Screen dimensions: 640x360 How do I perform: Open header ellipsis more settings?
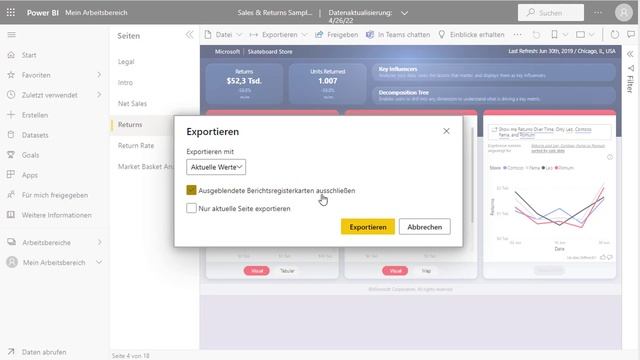(598, 13)
